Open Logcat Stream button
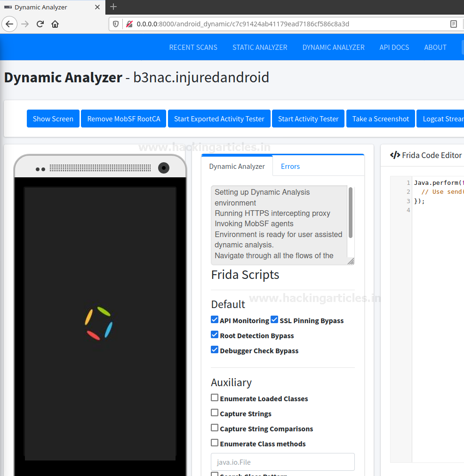The image size is (464, 476). point(440,119)
